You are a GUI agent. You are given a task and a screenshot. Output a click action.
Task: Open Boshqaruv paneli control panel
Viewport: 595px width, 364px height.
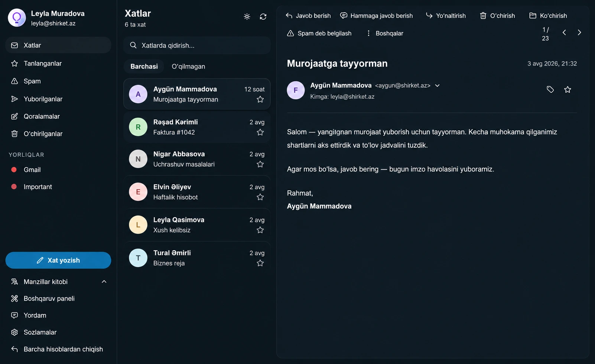point(58,299)
